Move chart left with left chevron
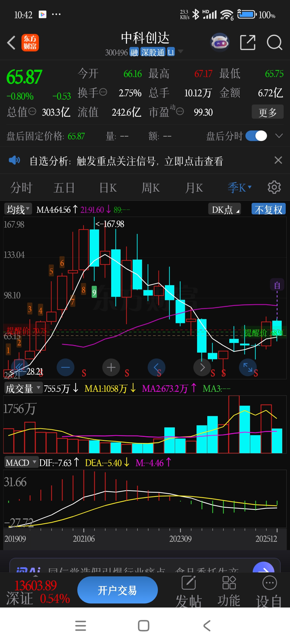This screenshot has height=644, width=290. click(157, 367)
